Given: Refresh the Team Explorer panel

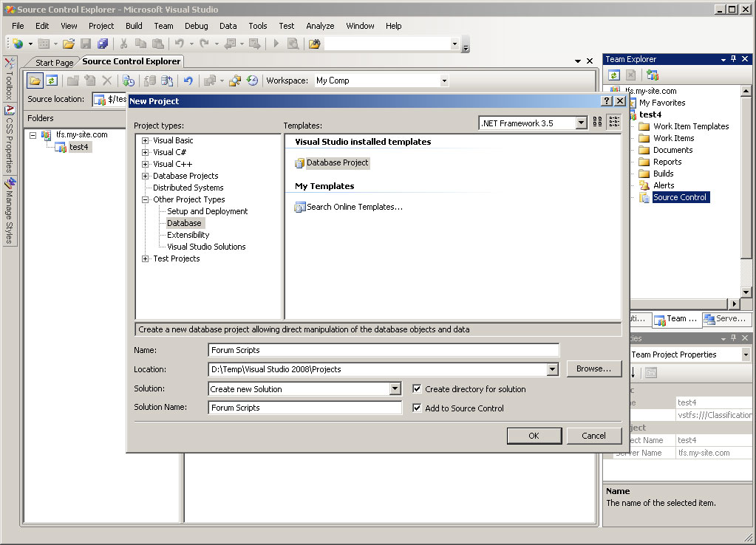Looking at the screenshot, I should click(614, 75).
